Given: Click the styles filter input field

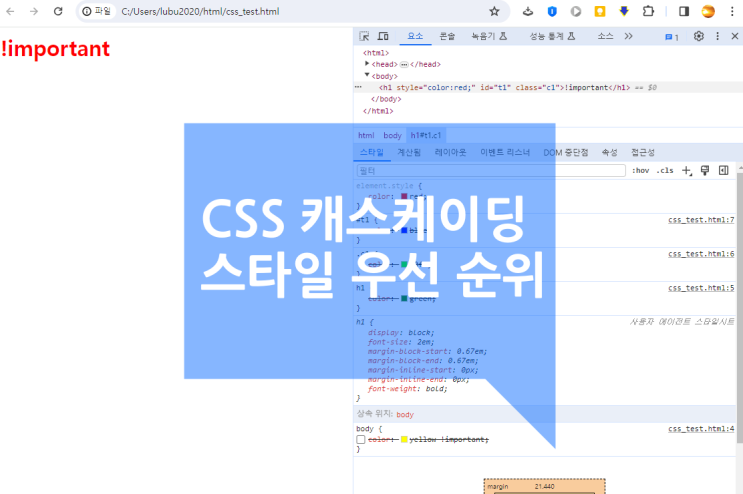Looking at the screenshot, I should click(491, 171).
